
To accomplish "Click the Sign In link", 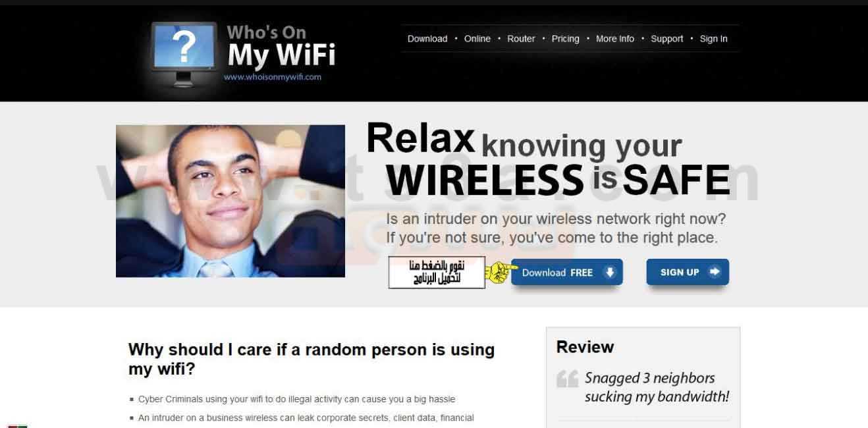I will click(714, 39).
